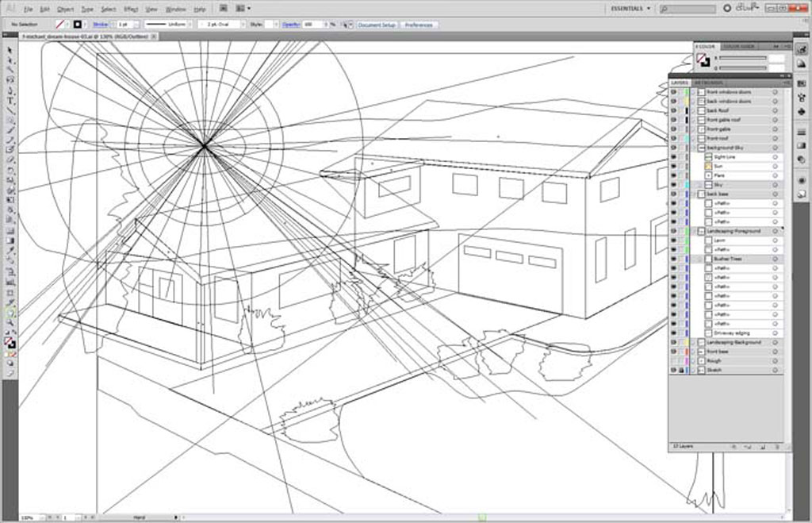Viewport: 812px width, 523px height.
Task: Toggle visibility of Lawn sublayer
Action: pyautogui.click(x=673, y=240)
